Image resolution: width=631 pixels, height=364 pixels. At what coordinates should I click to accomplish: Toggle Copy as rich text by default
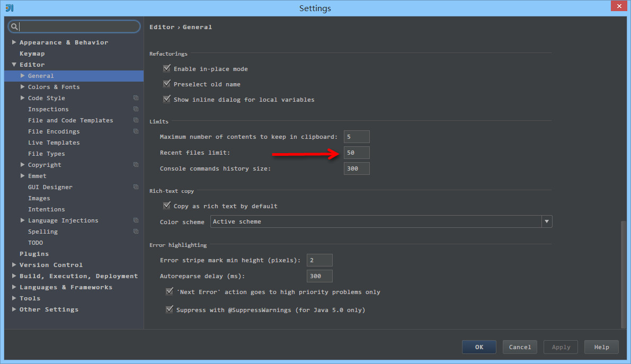point(167,206)
